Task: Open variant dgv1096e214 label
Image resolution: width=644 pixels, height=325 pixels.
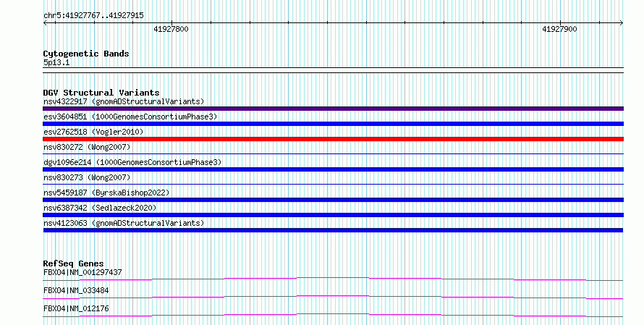Action: click(x=132, y=162)
